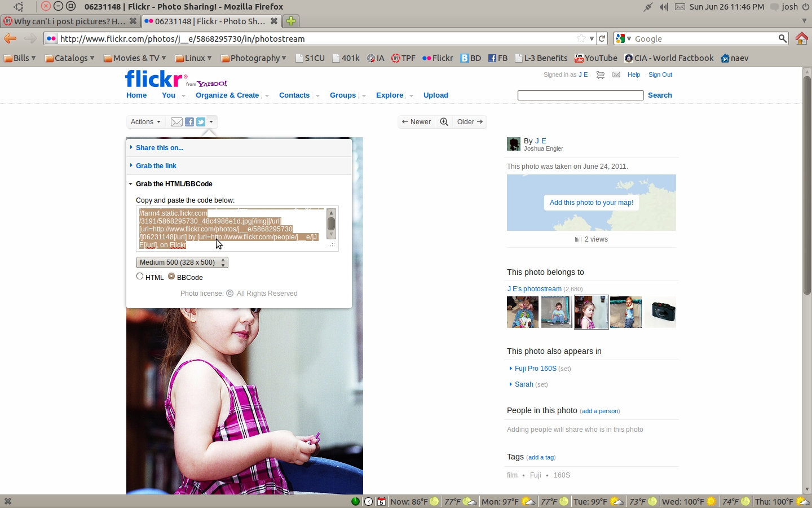Open the CIA - World Factbook bookmark
Screen dimensions: 812x508
pyautogui.click(x=669, y=58)
